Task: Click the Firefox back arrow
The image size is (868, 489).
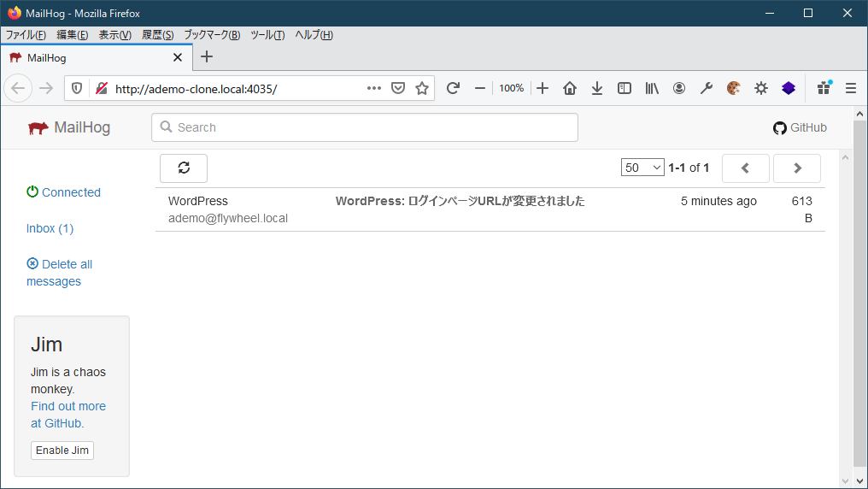Action: pos(18,88)
